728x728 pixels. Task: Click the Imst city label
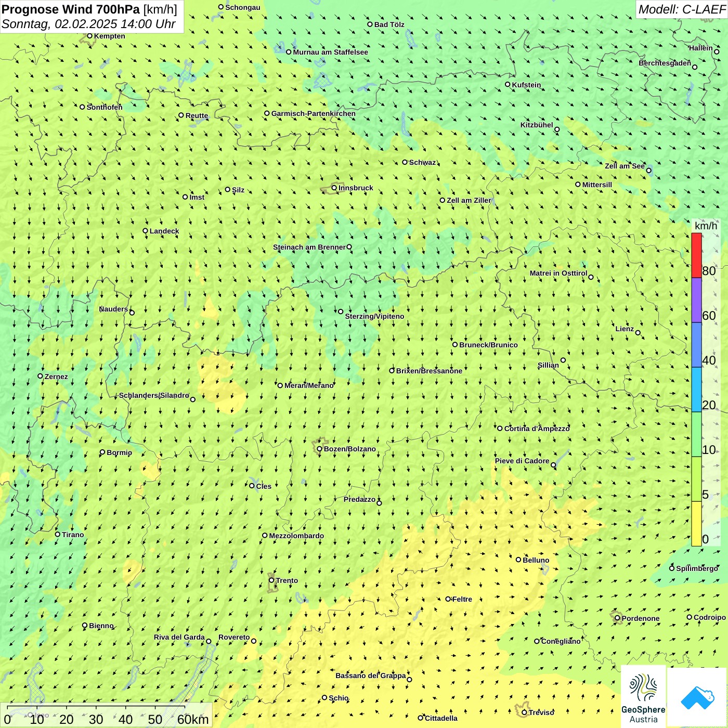[x=197, y=197]
